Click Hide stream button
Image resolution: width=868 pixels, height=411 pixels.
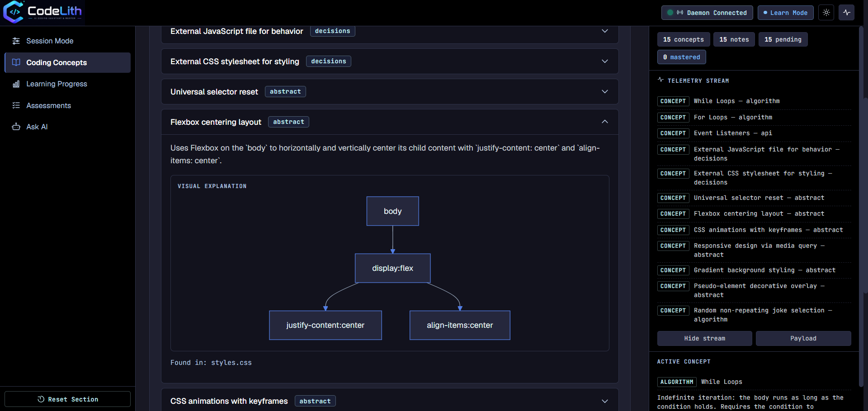pos(705,338)
